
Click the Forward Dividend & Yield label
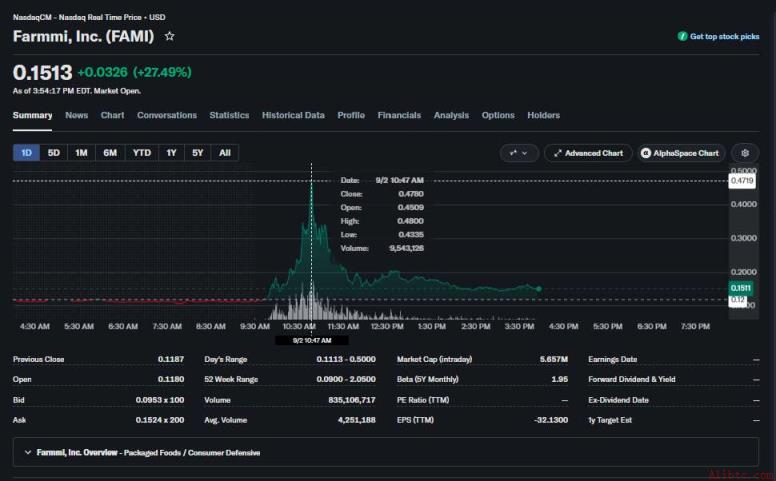coord(631,379)
